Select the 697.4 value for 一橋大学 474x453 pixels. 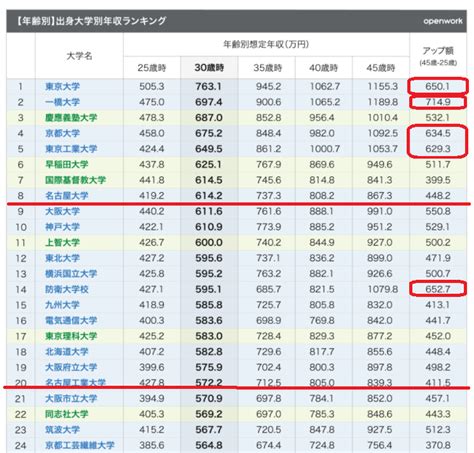(209, 102)
